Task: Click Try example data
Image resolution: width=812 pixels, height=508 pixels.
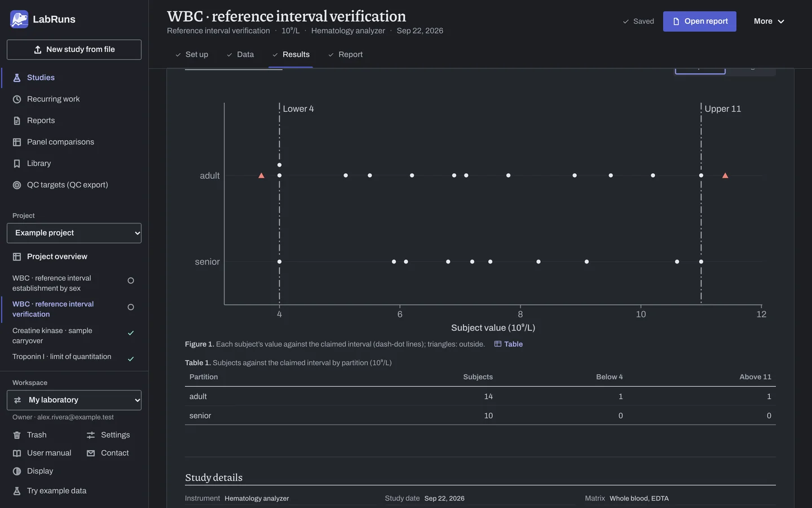Action: (50, 491)
